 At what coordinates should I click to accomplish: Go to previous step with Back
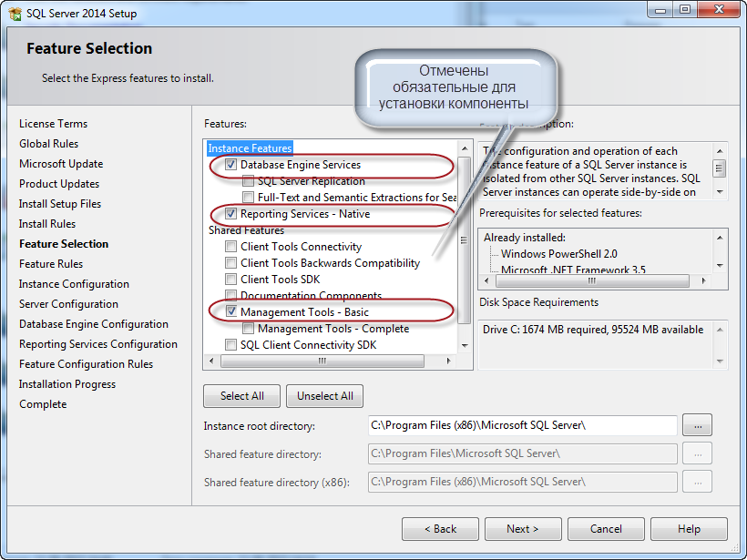440,529
